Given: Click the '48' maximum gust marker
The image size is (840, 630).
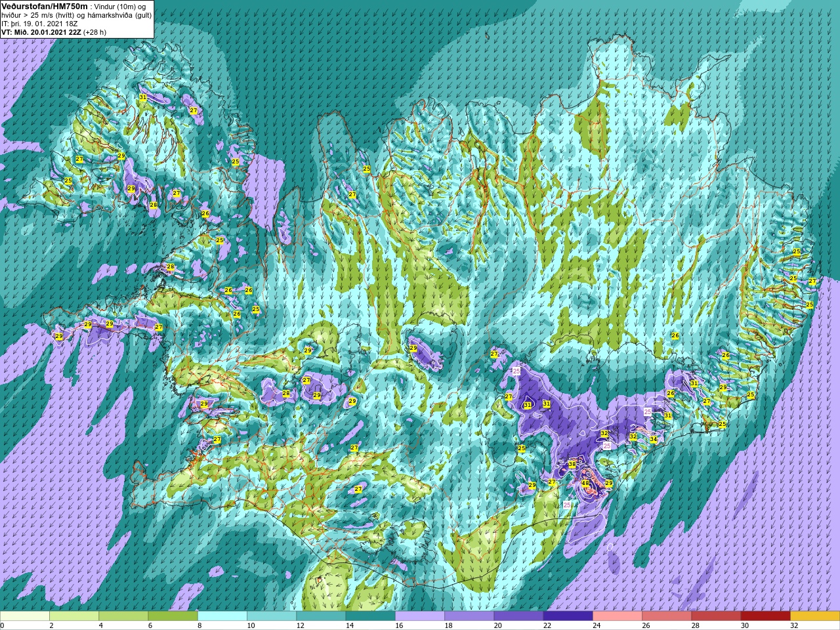Looking at the screenshot, I should pyautogui.click(x=585, y=483).
